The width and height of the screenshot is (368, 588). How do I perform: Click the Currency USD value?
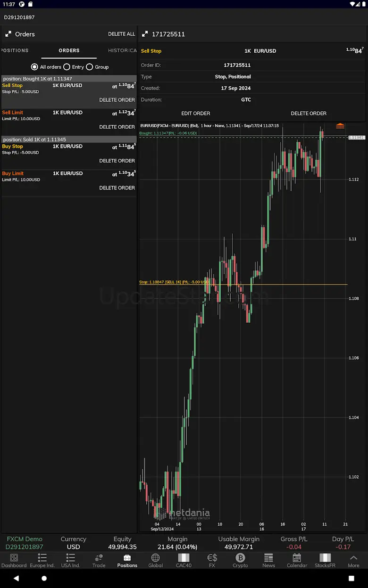tap(73, 547)
